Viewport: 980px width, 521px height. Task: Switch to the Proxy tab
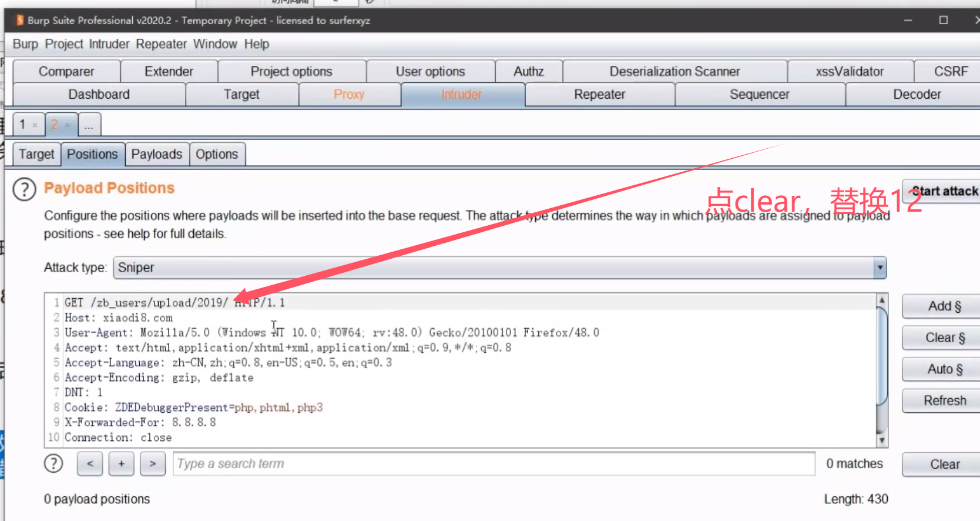pos(349,94)
